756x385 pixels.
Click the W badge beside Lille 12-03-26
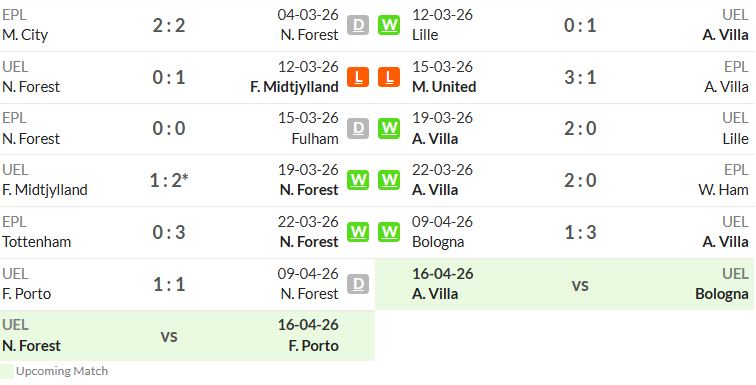(x=389, y=25)
